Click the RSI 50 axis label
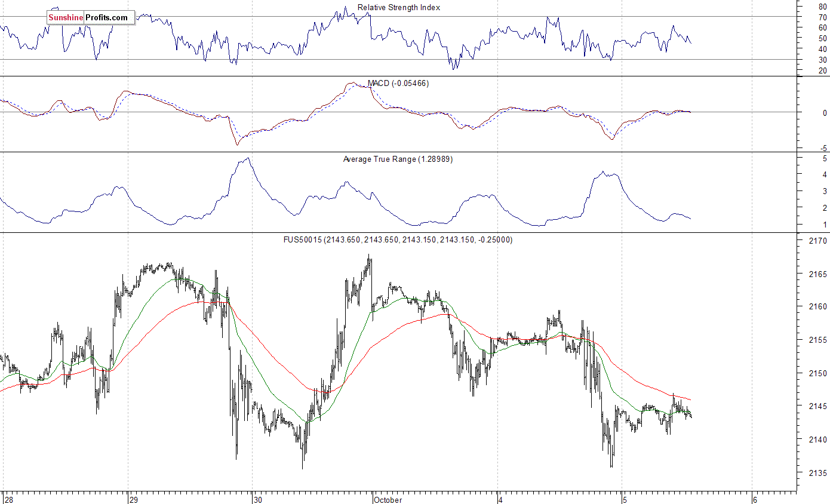This screenshot has width=830, height=504. point(823,38)
